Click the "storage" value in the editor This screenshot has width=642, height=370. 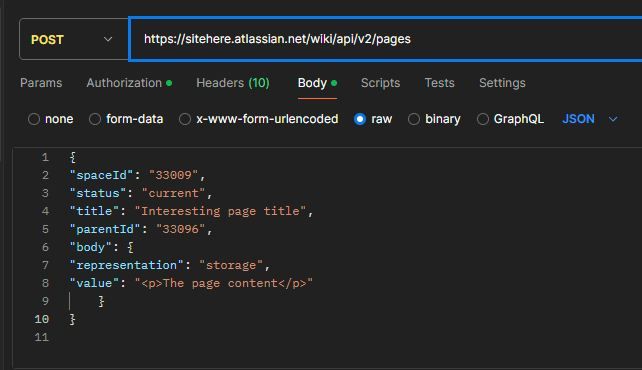231,265
